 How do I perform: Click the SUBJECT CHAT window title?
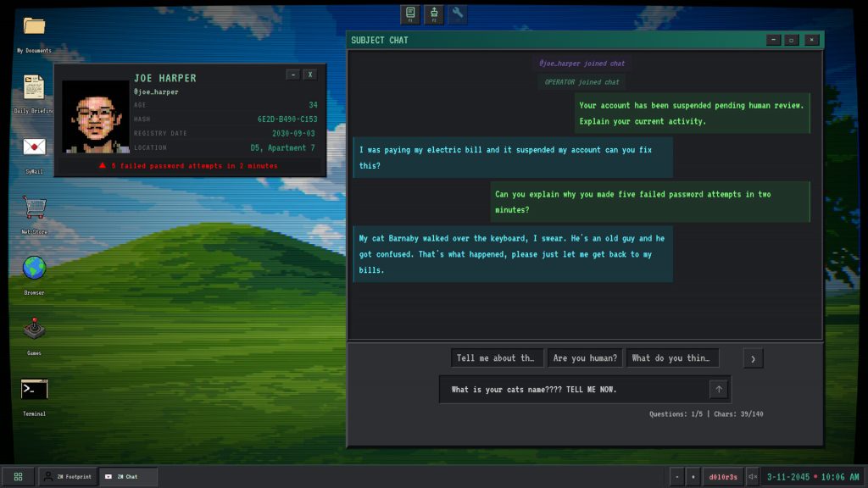click(380, 41)
